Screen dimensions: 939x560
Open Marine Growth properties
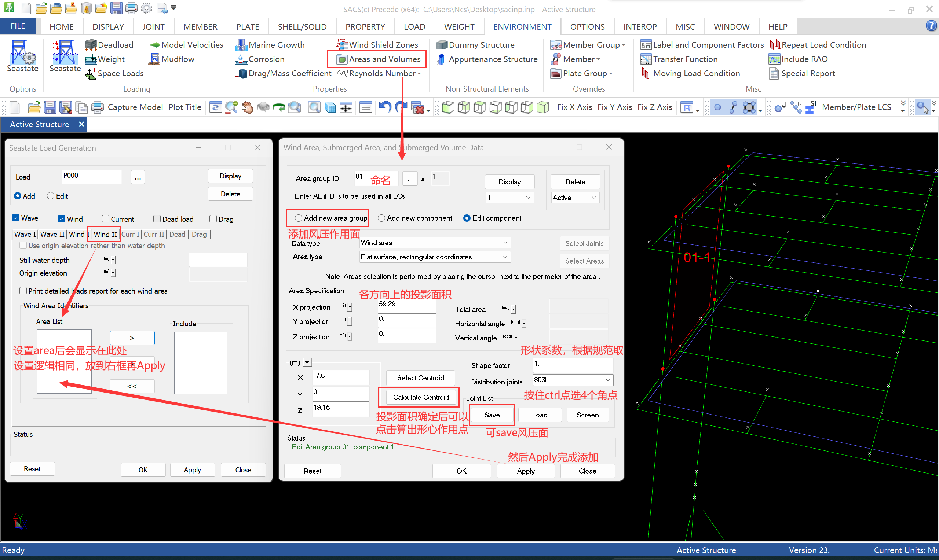270,45
